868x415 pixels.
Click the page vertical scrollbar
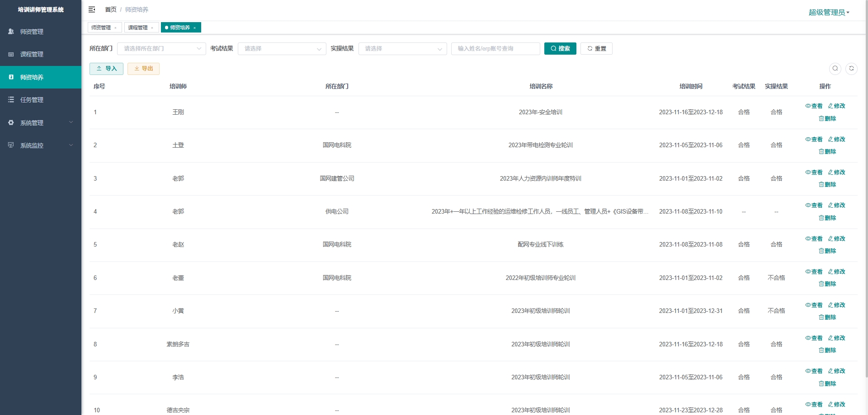866,190
